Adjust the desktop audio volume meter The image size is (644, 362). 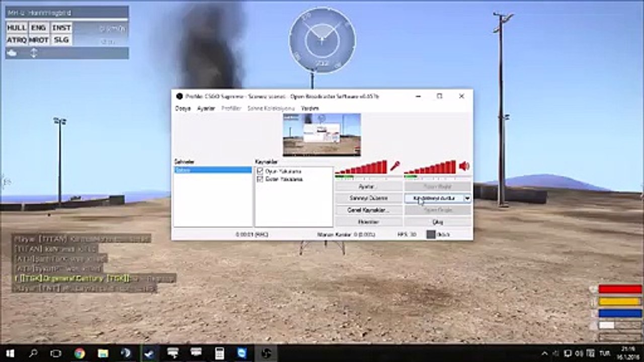[430, 167]
